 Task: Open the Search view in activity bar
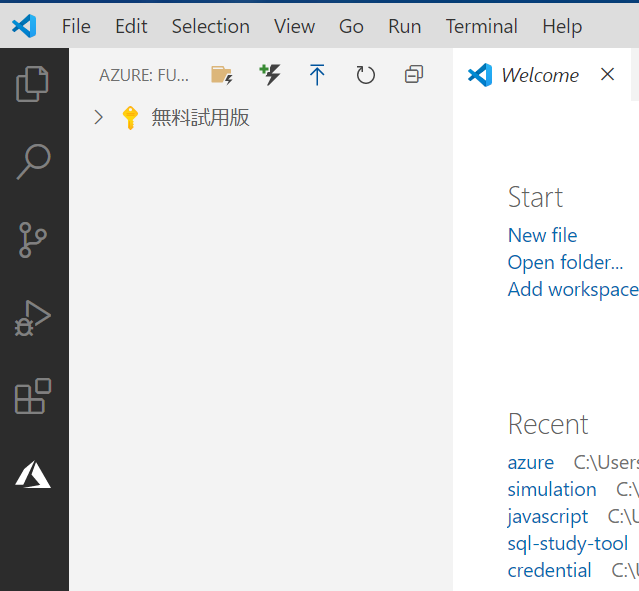click(x=33, y=162)
